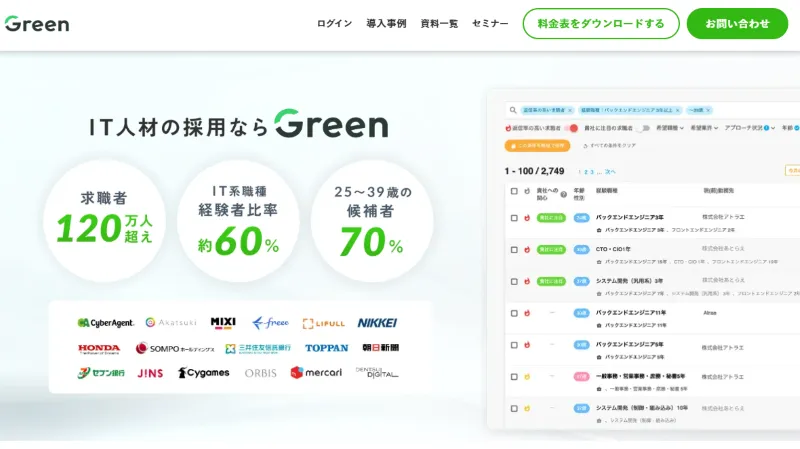Screen dimensions: 800x449
Task: Remove the first blue filter tag via its x
Action: [x=570, y=110]
